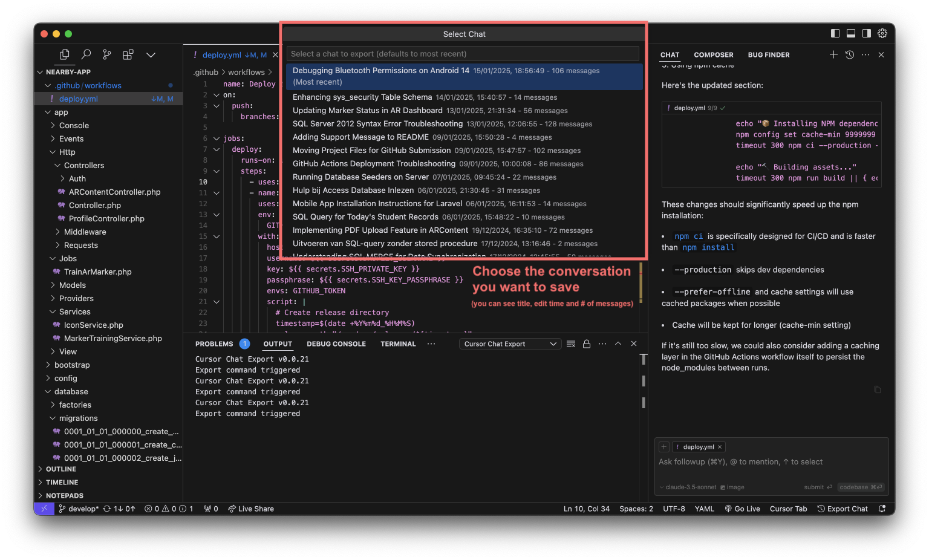The height and width of the screenshot is (560, 929).
Task: Show additional panel tabs ellipsis
Action: point(431,343)
